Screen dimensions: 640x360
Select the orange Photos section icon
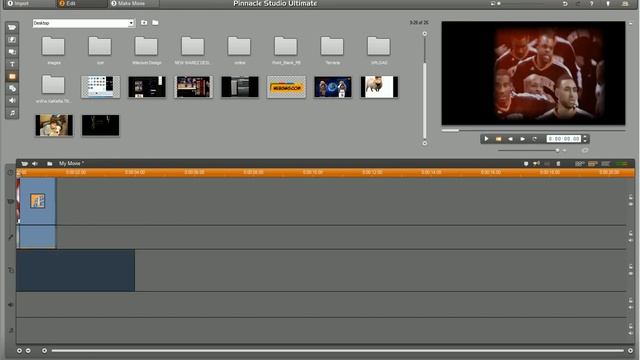(x=12, y=76)
